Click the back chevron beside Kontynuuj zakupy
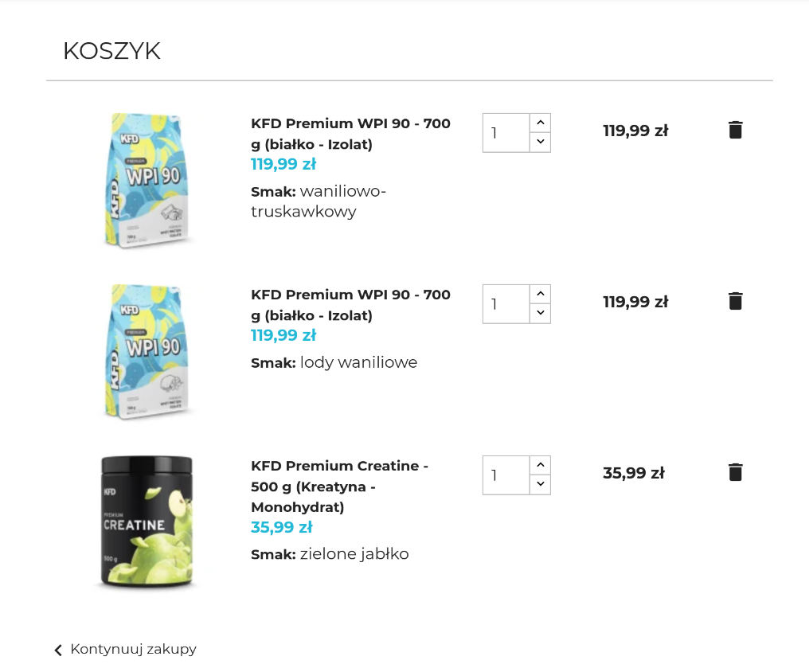This screenshot has width=809, height=672. [x=58, y=651]
